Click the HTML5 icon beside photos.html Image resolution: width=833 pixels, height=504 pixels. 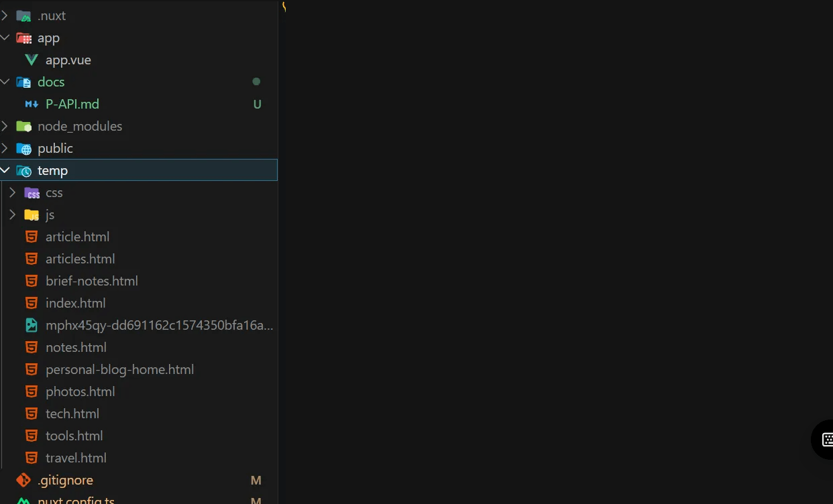[32, 391]
